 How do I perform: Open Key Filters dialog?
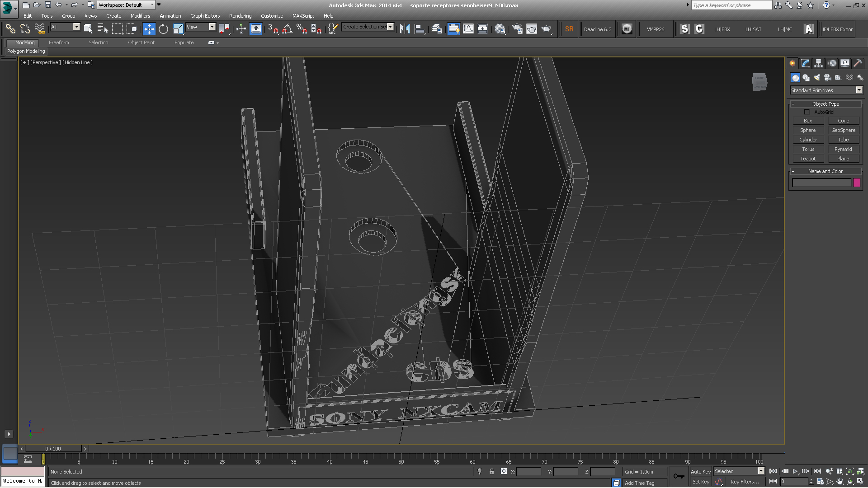pos(745,482)
